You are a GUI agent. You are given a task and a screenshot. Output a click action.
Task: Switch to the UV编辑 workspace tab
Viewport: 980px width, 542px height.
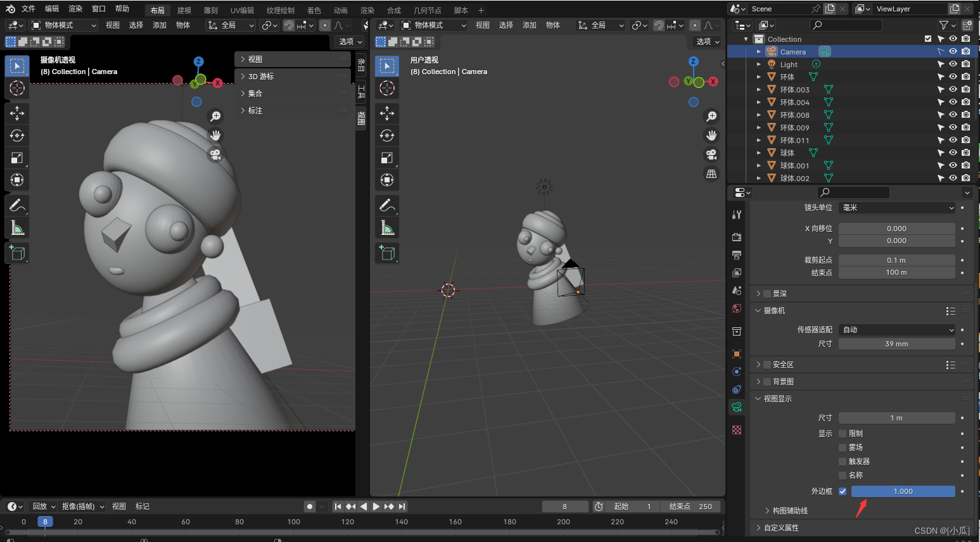[242, 11]
